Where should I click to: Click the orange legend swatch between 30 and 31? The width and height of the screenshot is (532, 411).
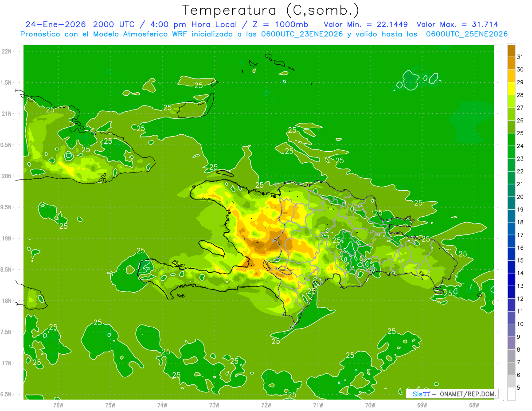511,63
